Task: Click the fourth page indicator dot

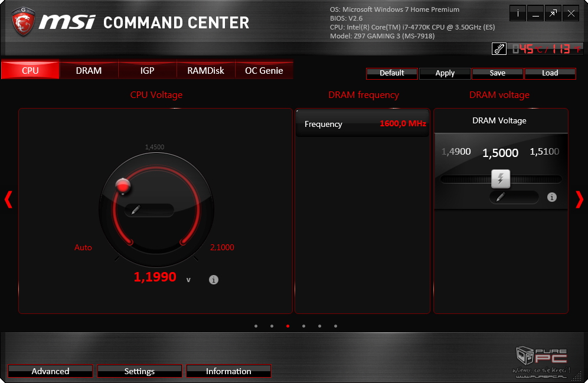Action: coord(304,326)
